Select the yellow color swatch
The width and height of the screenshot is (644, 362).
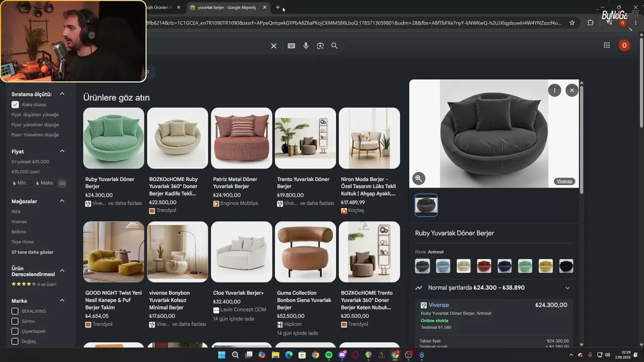click(x=546, y=266)
